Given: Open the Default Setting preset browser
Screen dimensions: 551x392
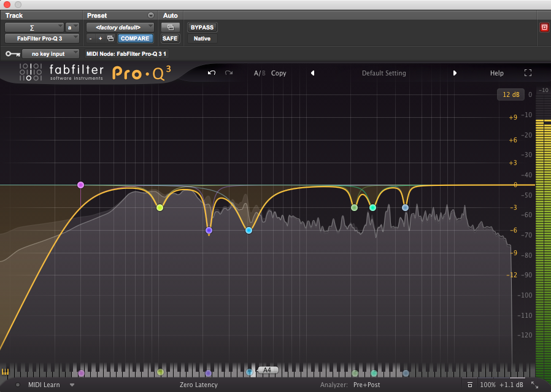Looking at the screenshot, I should 383,73.
